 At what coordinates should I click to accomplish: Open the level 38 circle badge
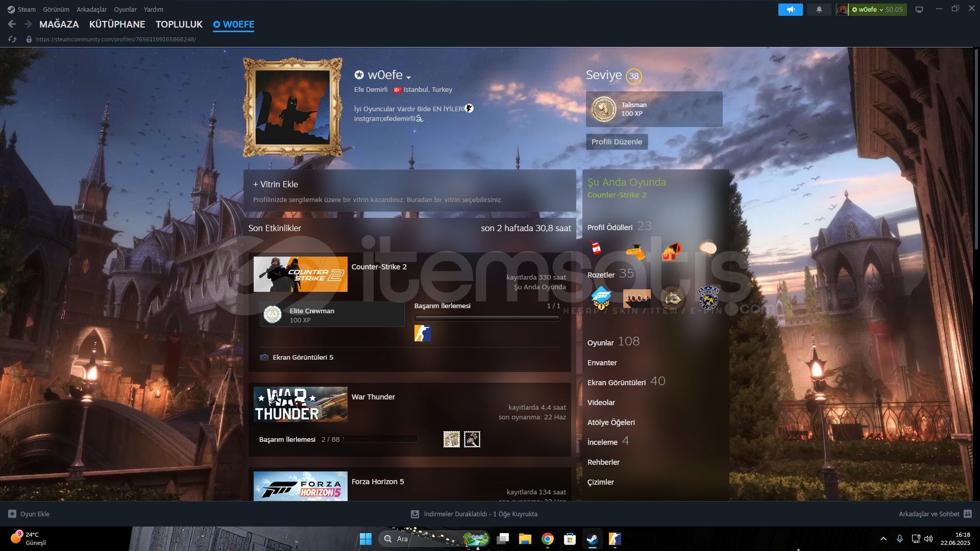coord(633,76)
